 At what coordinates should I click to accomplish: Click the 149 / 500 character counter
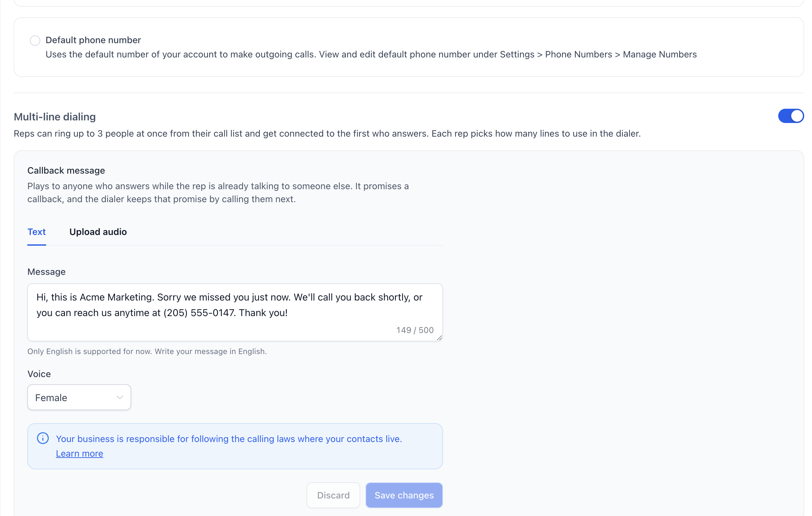[415, 330]
